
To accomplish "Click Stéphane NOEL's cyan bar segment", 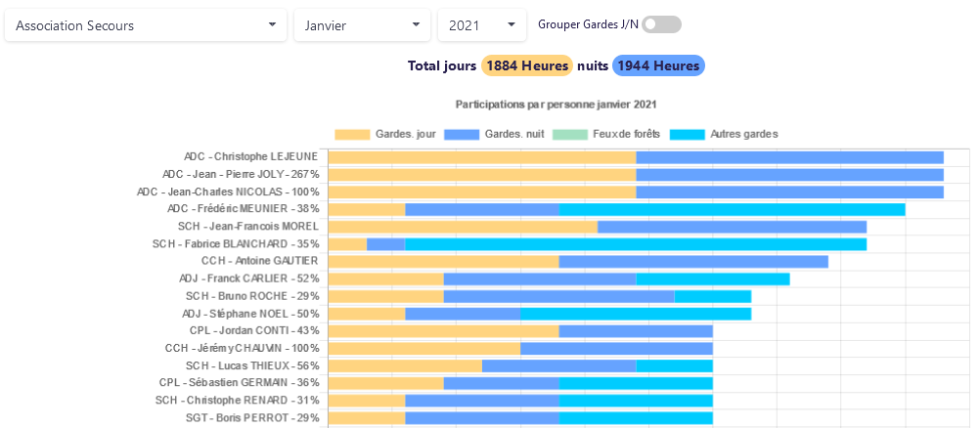I will (636, 314).
